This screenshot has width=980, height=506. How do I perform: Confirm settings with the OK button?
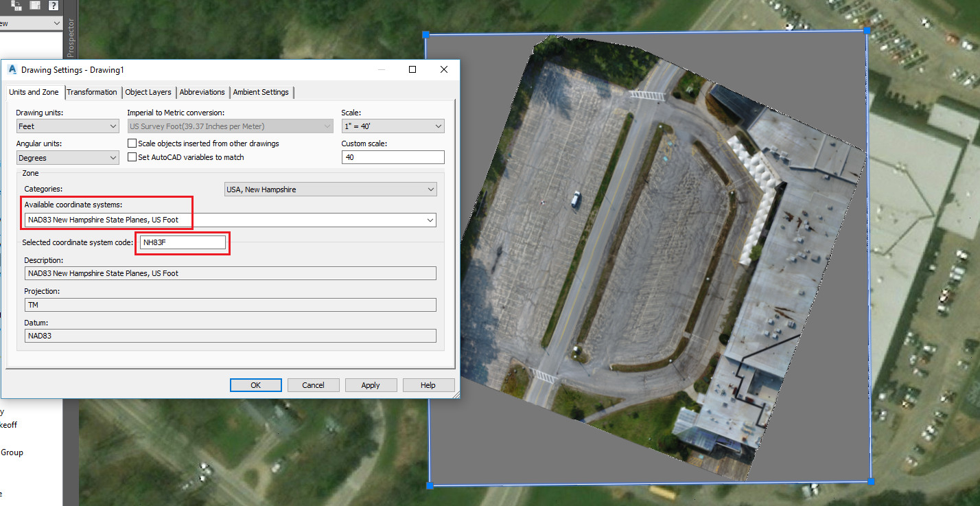[256, 385]
